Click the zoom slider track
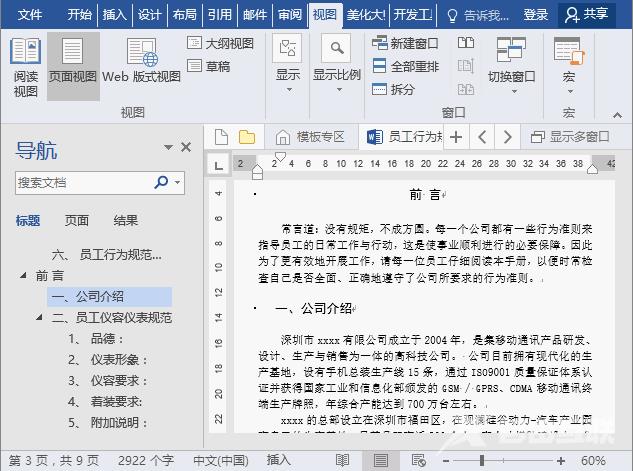Screen dimensions: 633x471 tap(503, 461)
